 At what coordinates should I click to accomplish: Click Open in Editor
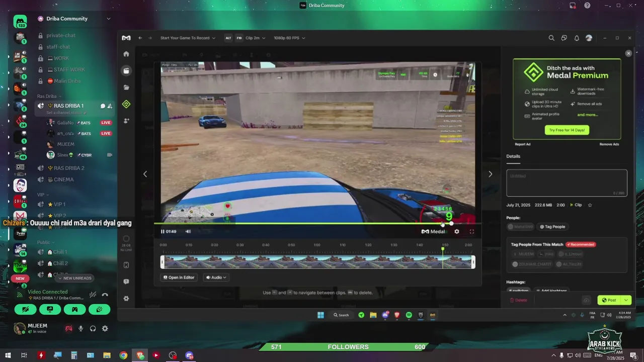pos(179,278)
